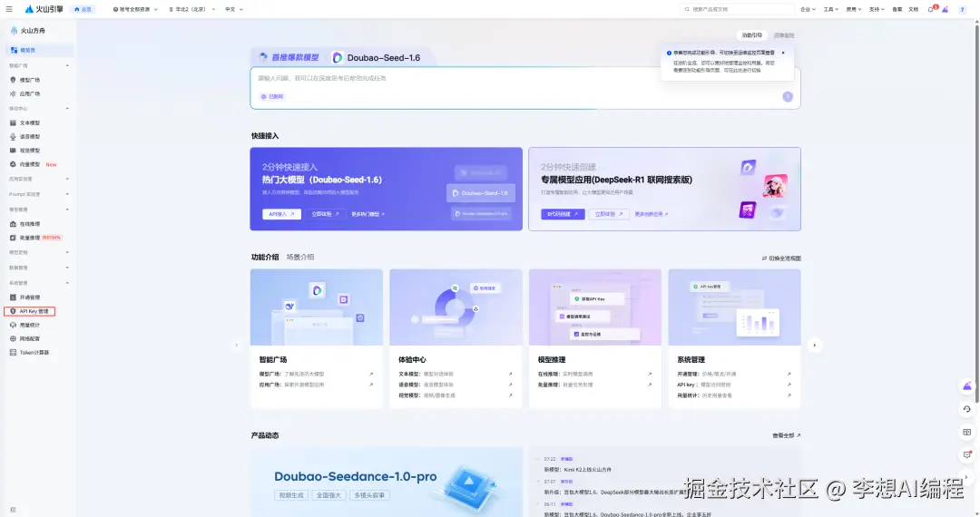
Task: Open 在线推理 in the sidebar
Action: point(30,223)
